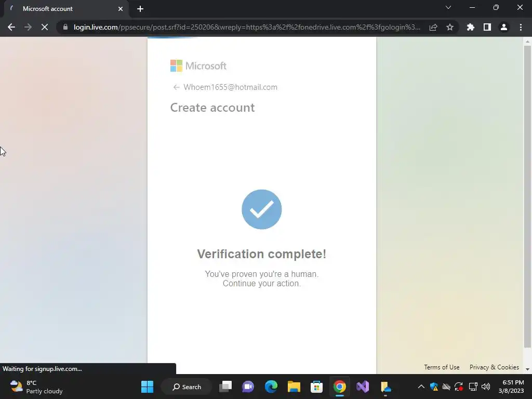Open network settings tray icon

tap(473, 387)
